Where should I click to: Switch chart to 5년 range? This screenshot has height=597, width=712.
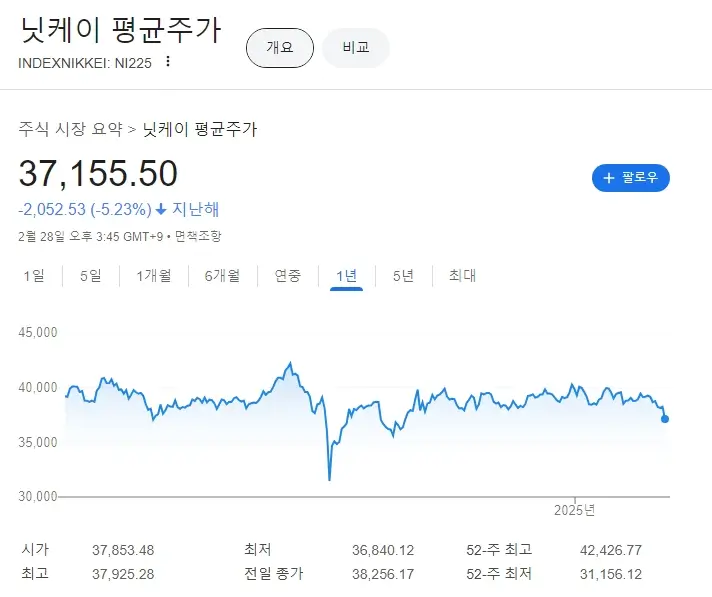[403, 276]
